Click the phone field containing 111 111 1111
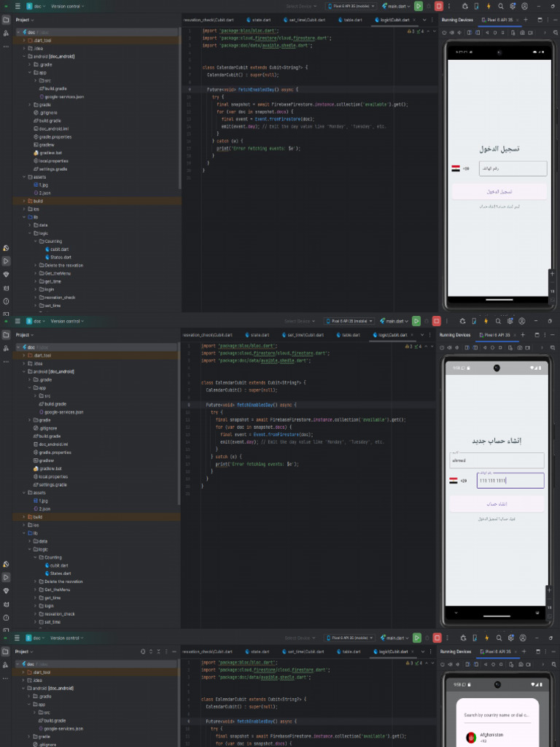The width and height of the screenshot is (560, 747). click(510, 481)
